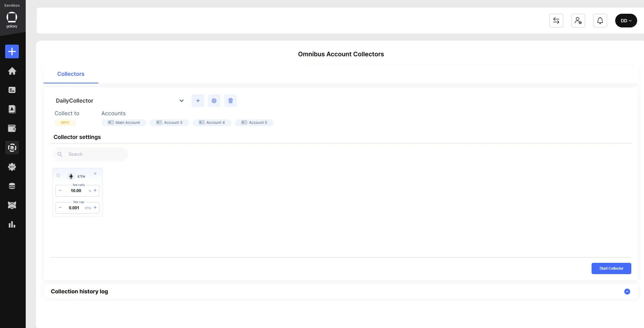Click the fee ratio value 10.00
644x328 pixels.
[76, 191]
